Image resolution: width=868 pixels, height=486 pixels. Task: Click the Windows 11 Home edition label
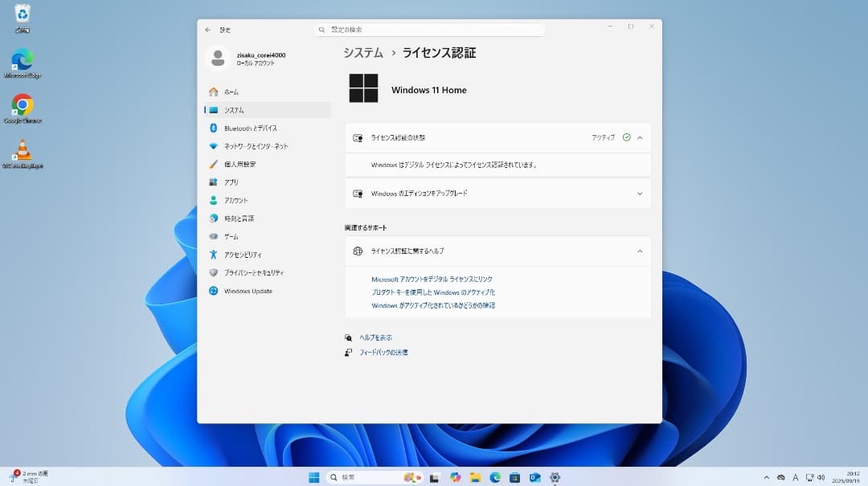coord(429,90)
